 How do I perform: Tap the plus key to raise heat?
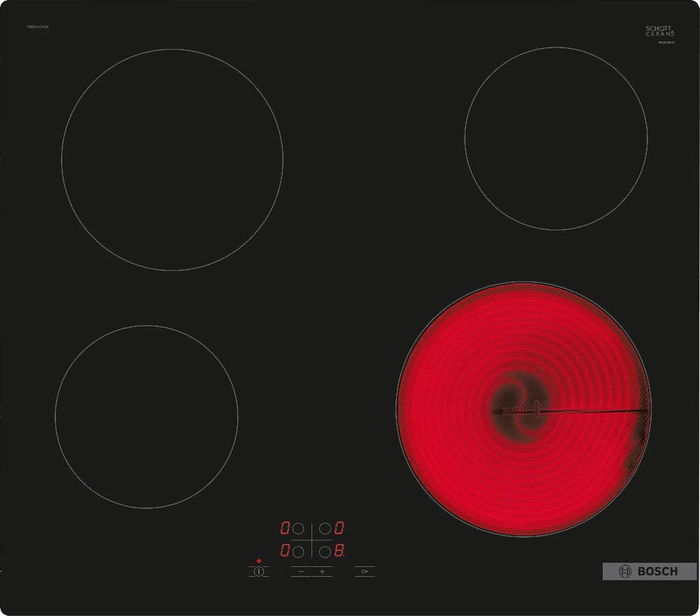[322, 571]
